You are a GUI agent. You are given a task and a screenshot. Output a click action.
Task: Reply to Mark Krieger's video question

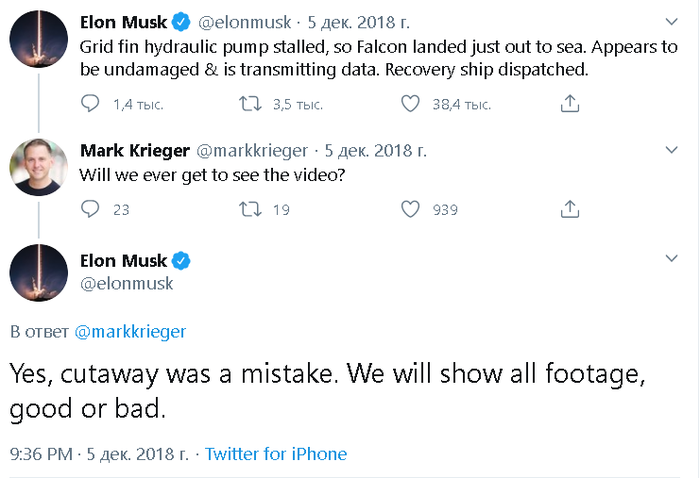(x=90, y=209)
